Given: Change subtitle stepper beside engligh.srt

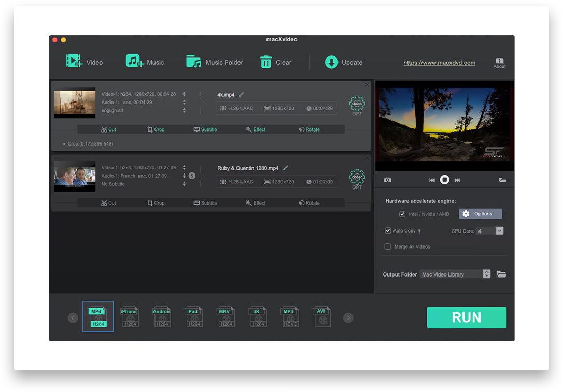Looking at the screenshot, I should pyautogui.click(x=184, y=110).
